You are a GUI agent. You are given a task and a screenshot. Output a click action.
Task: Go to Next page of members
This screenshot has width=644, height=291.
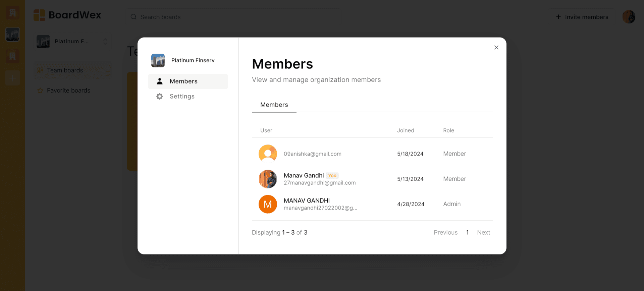[483, 233]
